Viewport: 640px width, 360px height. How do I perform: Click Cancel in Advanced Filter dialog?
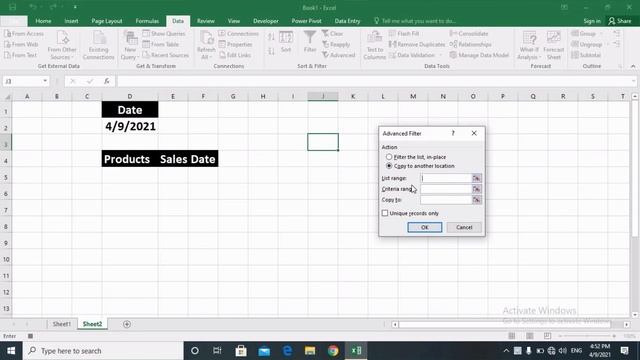click(464, 227)
